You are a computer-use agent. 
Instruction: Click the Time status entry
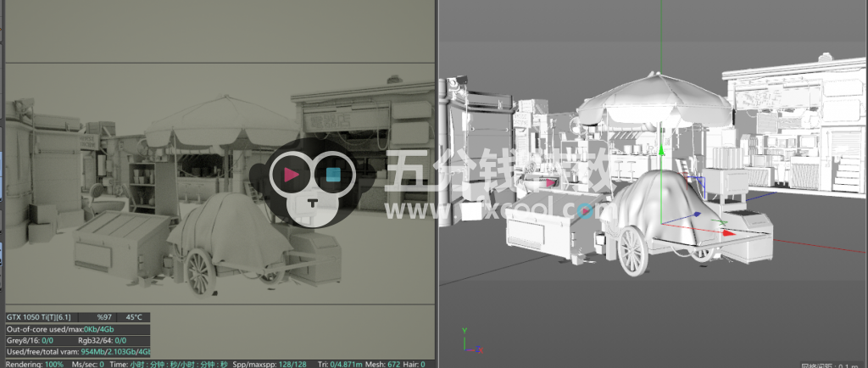point(170,364)
